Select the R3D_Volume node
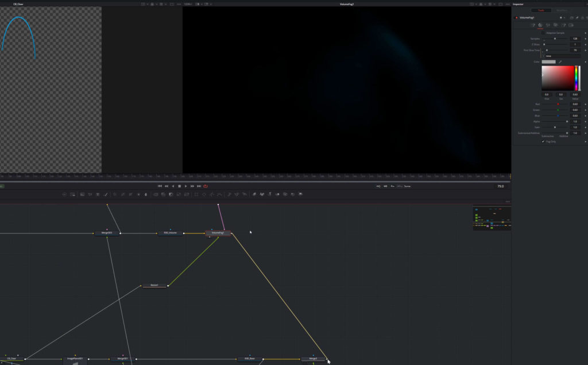The width and height of the screenshot is (588, 365). pos(170,233)
